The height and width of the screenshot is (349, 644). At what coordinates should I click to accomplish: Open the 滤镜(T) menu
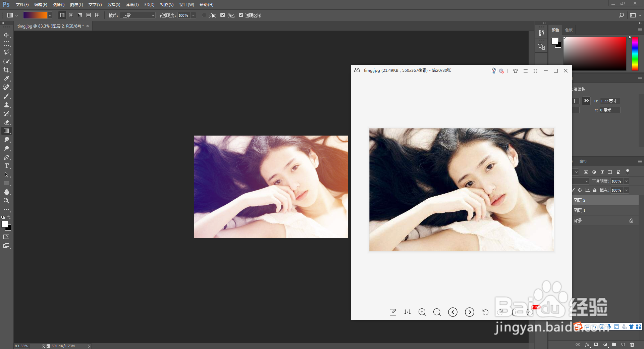tap(132, 5)
